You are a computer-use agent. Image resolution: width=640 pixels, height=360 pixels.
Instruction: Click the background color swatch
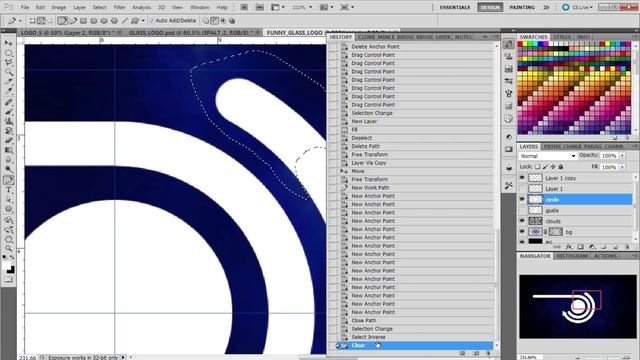(11, 270)
